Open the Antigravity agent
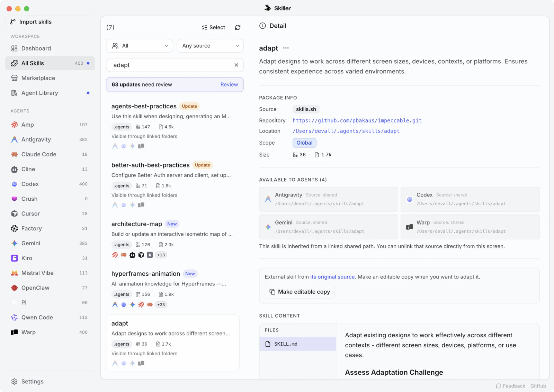Screen dimensions: 554x392 click(x=50, y=139)
